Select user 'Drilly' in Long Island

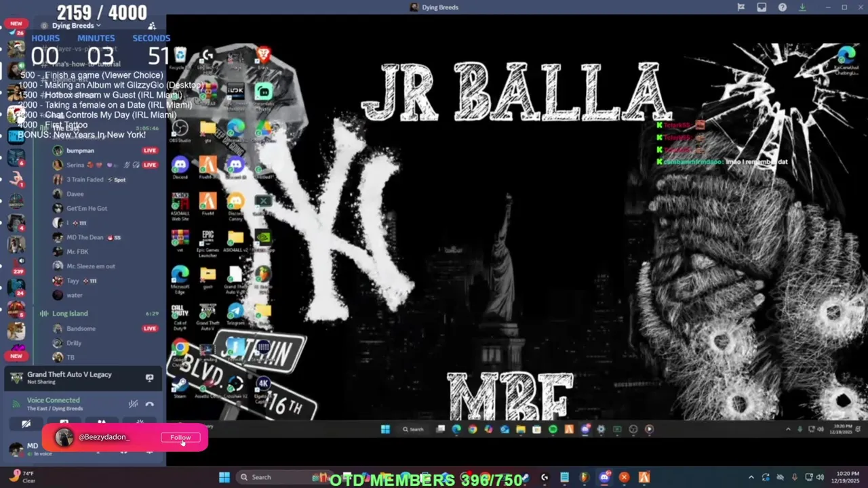pyautogui.click(x=105, y=343)
